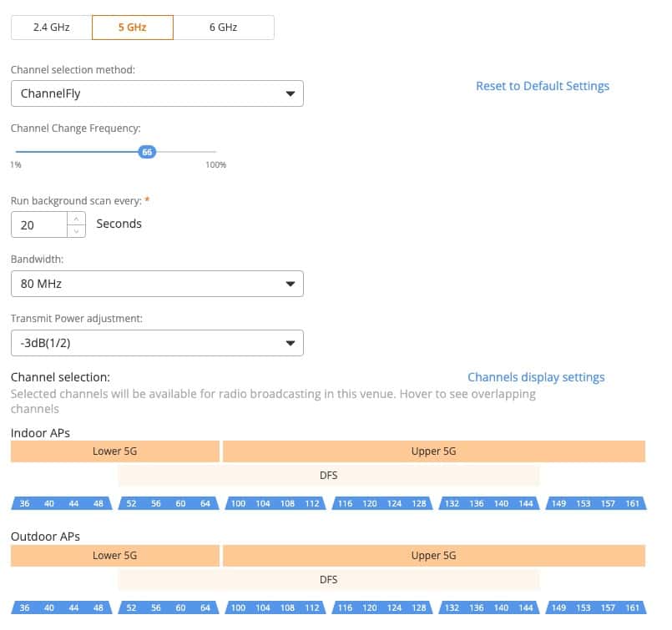This screenshot has height=630, width=672.
Task: Toggle channel 64 for Indoor APs
Action: coord(205,504)
